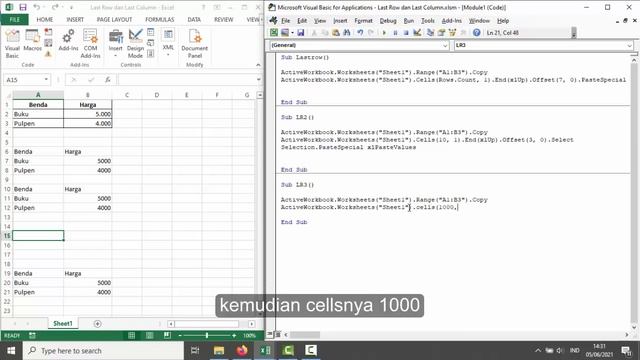Open the Format menu in VBA editor

[363, 21]
